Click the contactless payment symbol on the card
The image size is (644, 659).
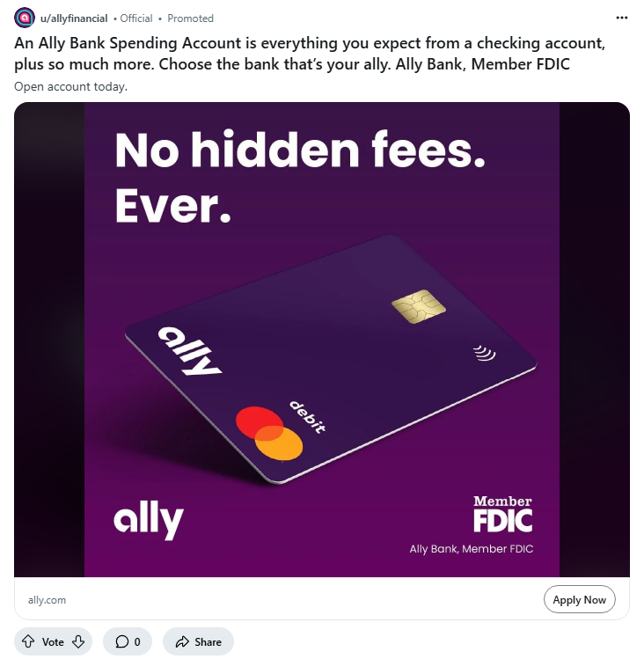point(483,353)
